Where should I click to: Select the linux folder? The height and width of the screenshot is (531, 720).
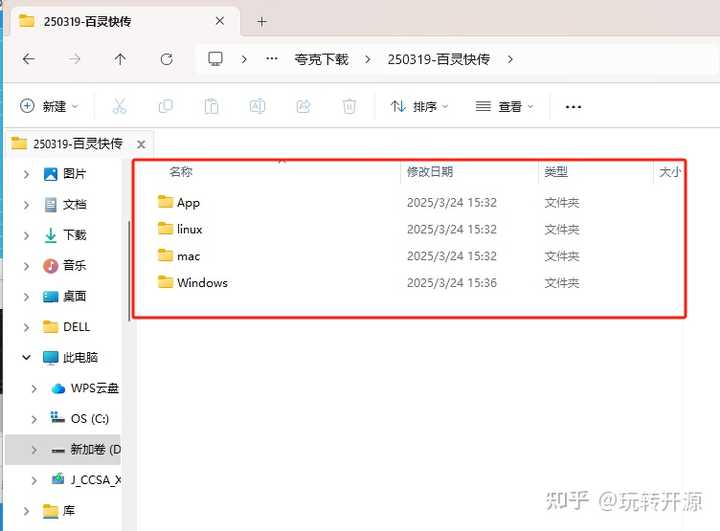click(180, 229)
